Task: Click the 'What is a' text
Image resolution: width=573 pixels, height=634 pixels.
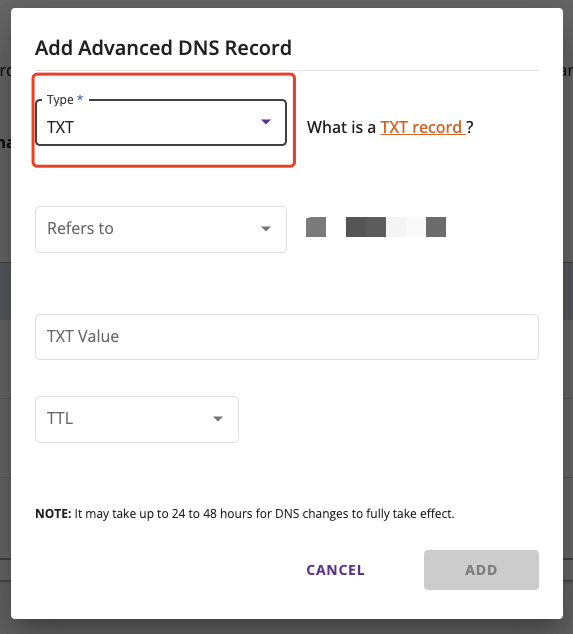Action: coord(341,127)
